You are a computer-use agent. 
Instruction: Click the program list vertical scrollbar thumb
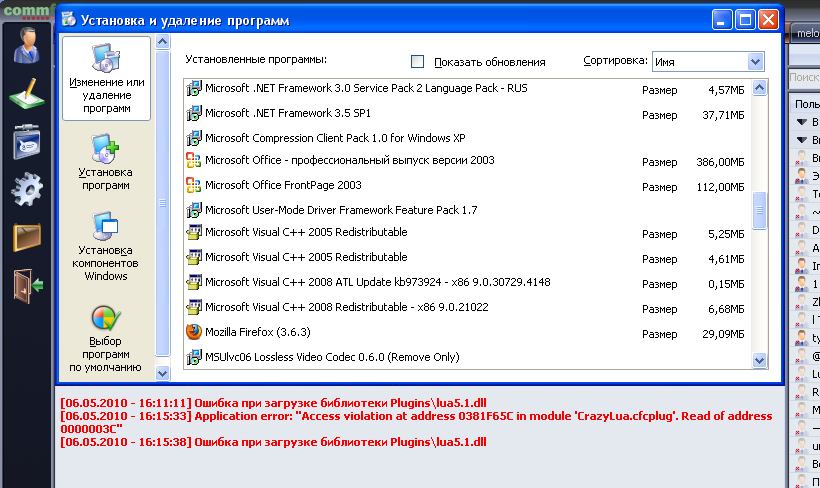click(759, 210)
